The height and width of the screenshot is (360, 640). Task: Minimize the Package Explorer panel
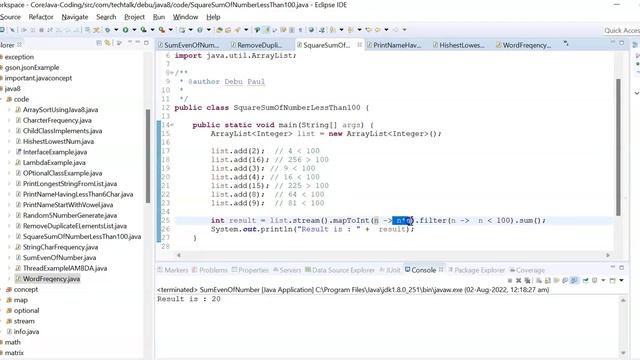point(138,42)
